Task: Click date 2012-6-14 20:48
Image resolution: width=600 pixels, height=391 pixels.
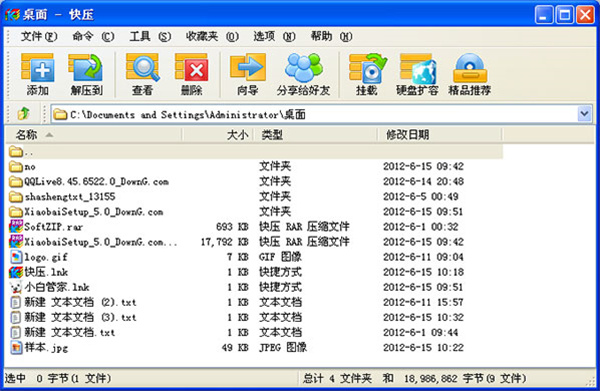Action: (x=424, y=181)
